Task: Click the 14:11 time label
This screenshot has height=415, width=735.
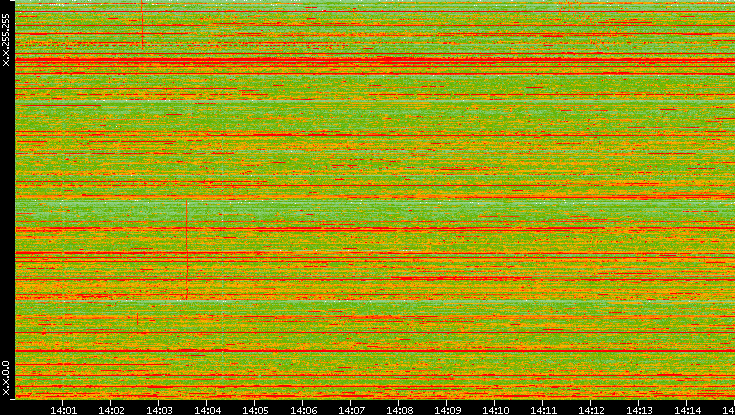Action: 543,410
